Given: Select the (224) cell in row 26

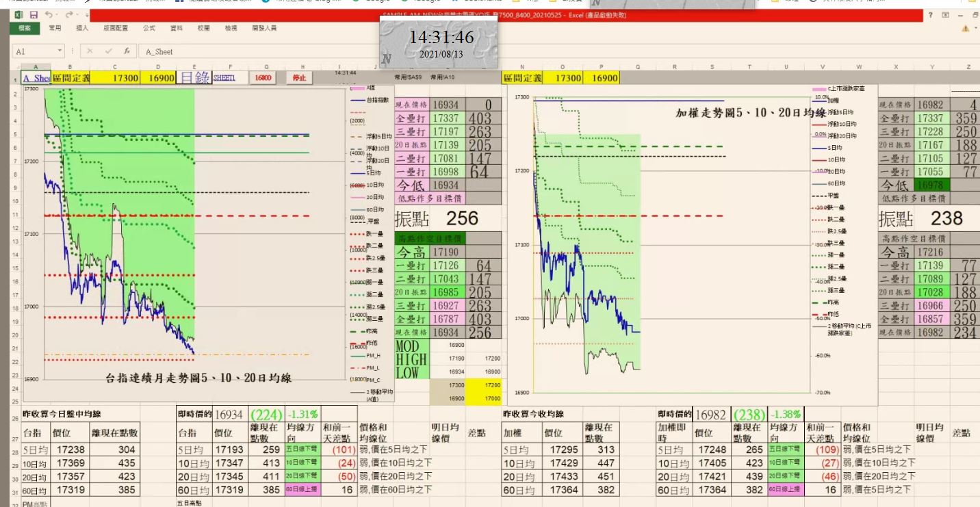Looking at the screenshot, I should 266,415.
